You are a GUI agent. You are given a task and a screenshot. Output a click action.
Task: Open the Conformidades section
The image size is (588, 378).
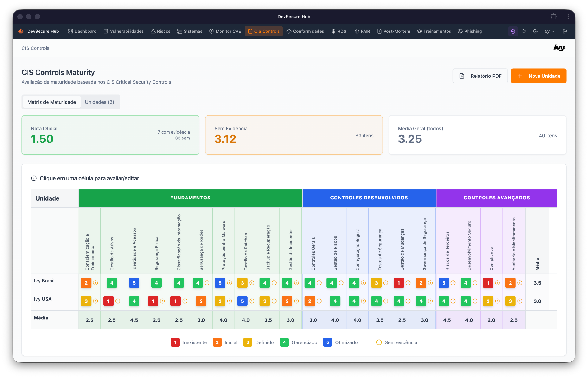pyautogui.click(x=305, y=31)
